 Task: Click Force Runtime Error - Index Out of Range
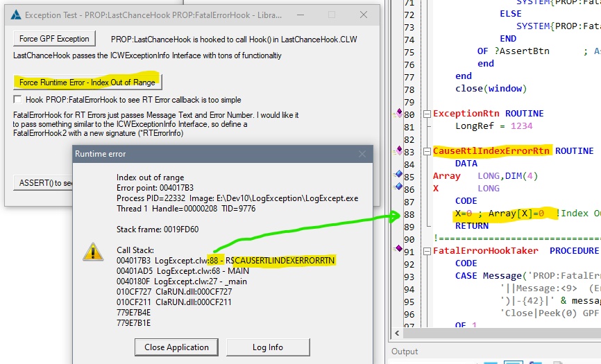click(88, 82)
